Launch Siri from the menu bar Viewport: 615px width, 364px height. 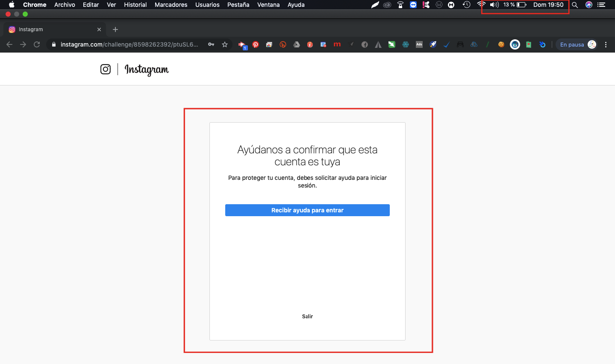(589, 5)
